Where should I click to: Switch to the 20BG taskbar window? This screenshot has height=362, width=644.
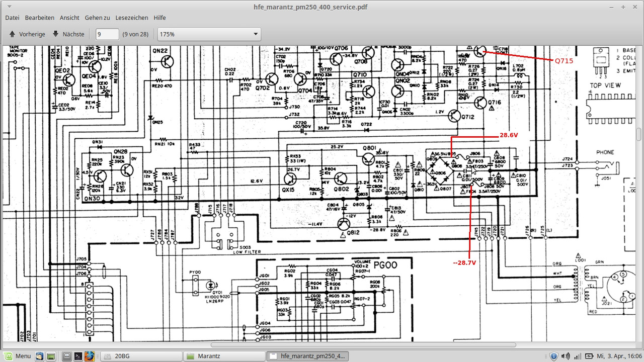pyautogui.click(x=141, y=356)
